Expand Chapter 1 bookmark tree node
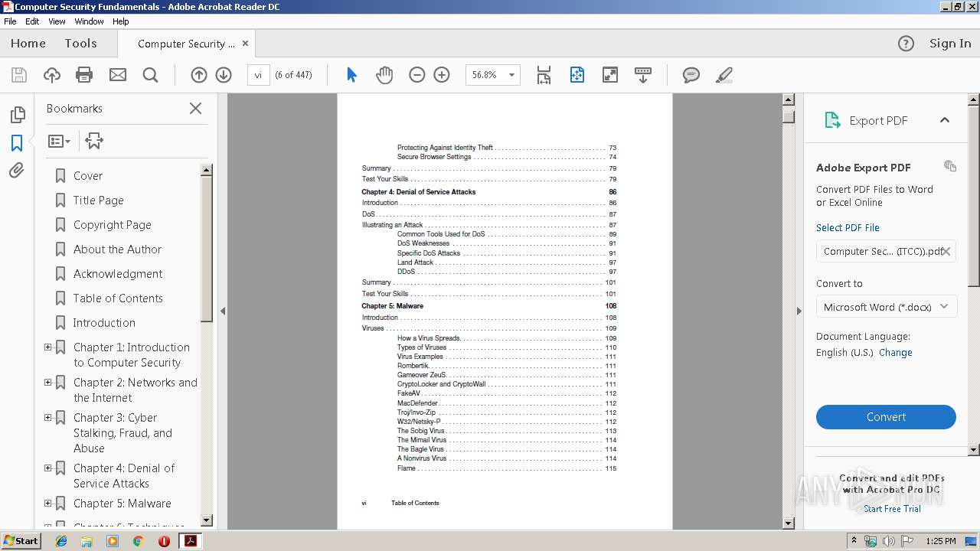The height and width of the screenshot is (551, 980). pyautogui.click(x=48, y=347)
